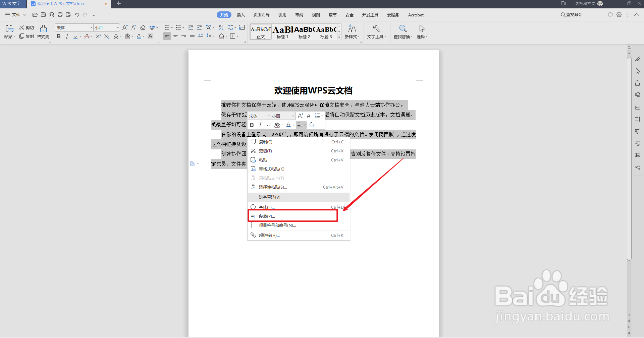Viewport: 644px width, 338px height.
Task: Click 复制 copy button in ribbon
Action: tap(26, 36)
